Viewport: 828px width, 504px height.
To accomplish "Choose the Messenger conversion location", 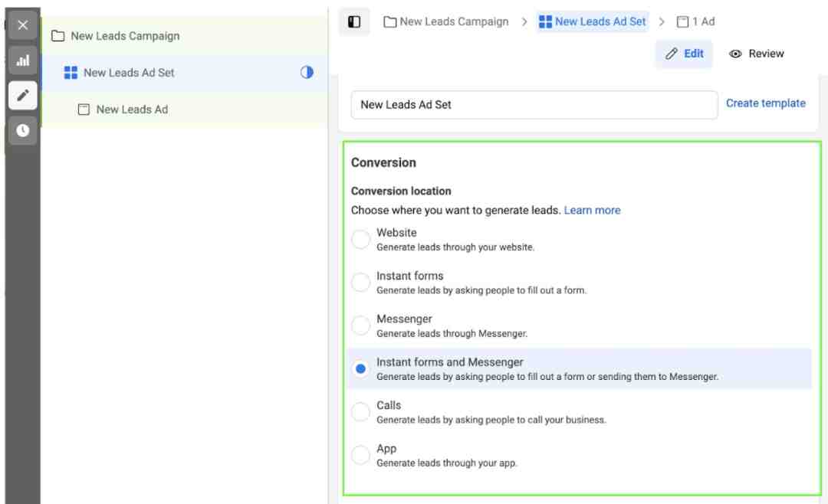I will (360, 326).
